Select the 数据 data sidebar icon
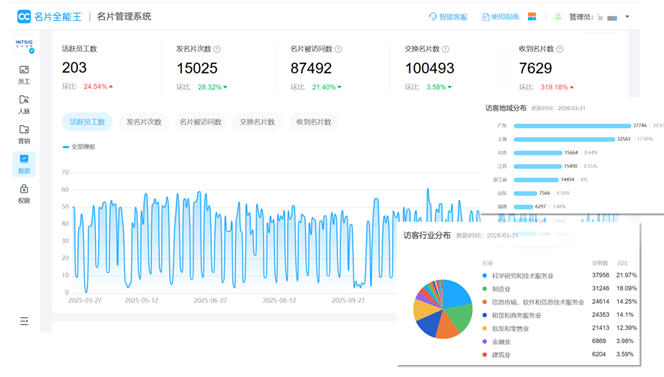The image size is (664, 377). 24,164
